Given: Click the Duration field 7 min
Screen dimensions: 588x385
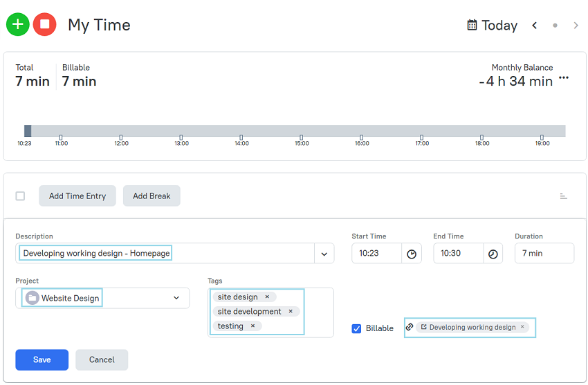Looking at the screenshot, I should [544, 254].
